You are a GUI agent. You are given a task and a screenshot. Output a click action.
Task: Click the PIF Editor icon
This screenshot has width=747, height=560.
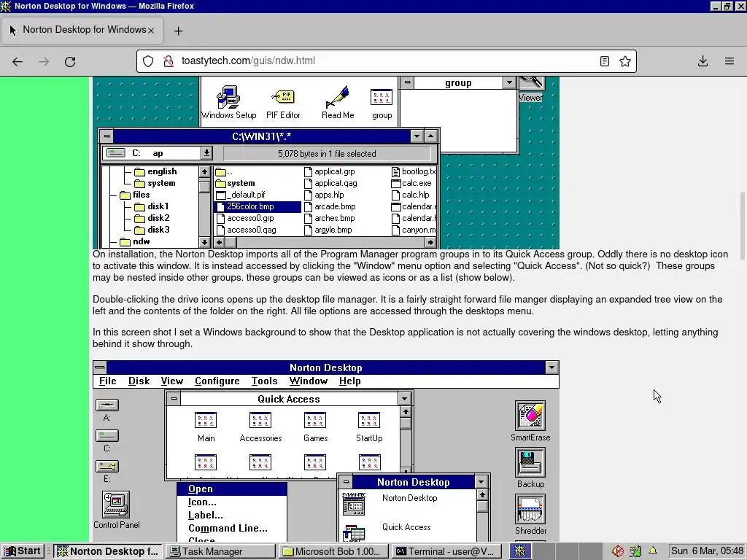(x=283, y=97)
